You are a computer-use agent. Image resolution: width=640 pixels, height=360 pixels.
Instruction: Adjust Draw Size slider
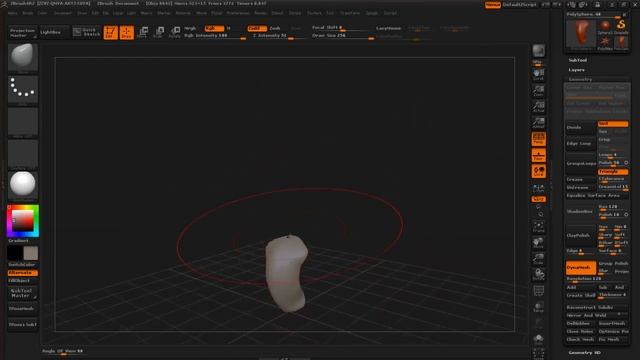(x=343, y=36)
